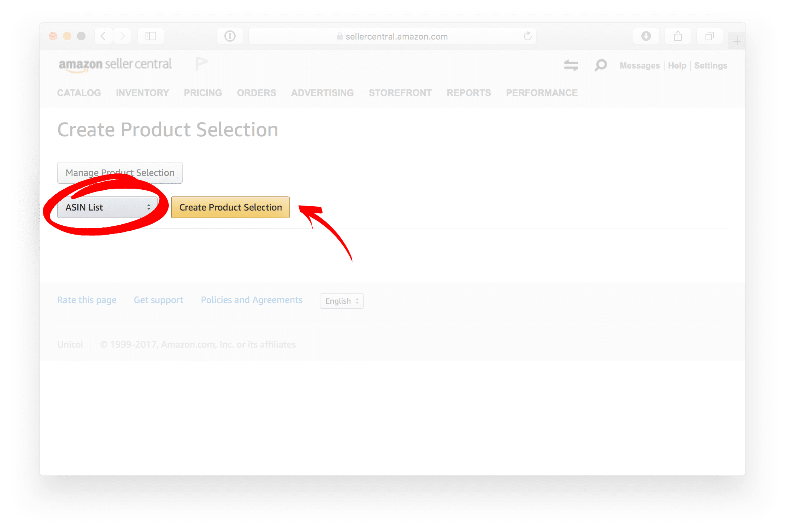This screenshot has height=532, width=785.
Task: Click the Get support link
Action: [x=159, y=300]
